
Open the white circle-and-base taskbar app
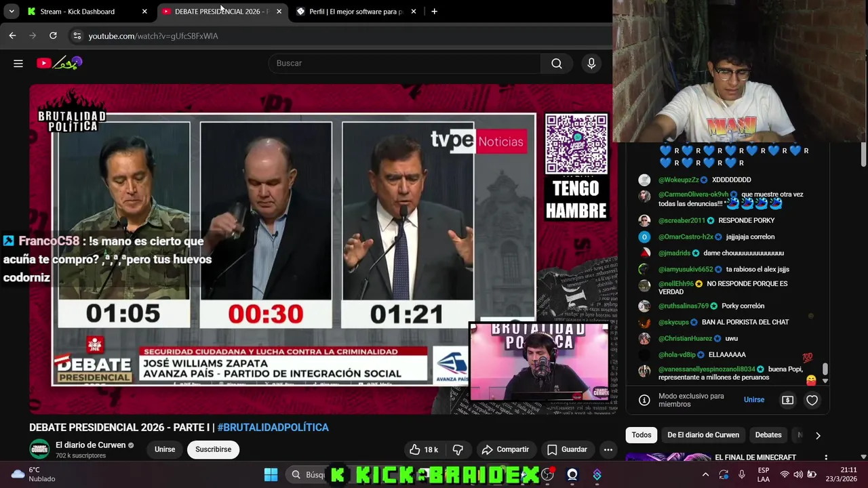point(572,474)
